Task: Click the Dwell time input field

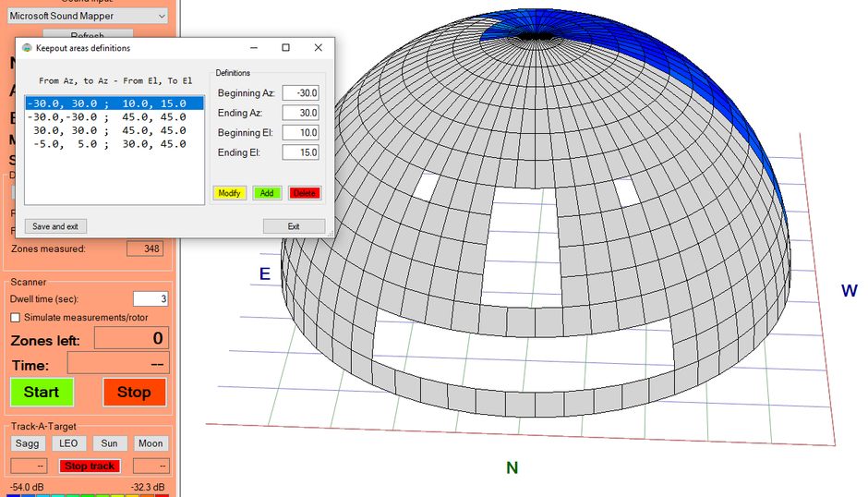Action: pyautogui.click(x=151, y=299)
